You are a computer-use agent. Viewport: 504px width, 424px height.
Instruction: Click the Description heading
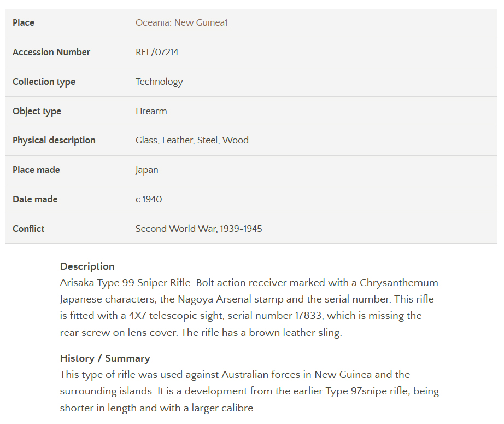(x=87, y=267)
